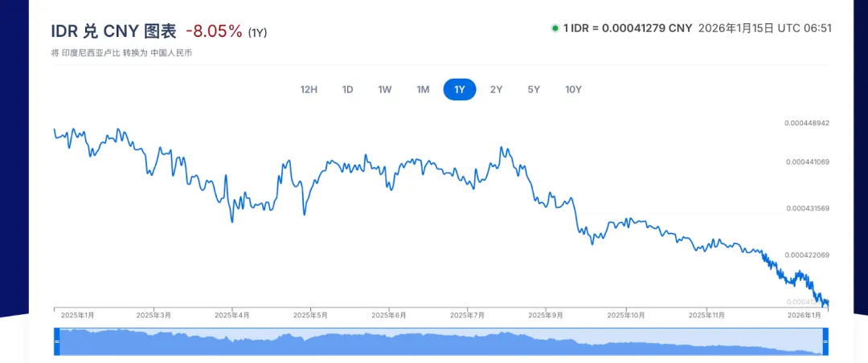Click the 2025年5月 x-axis label
This screenshot has width=868, height=363.
pyautogui.click(x=309, y=316)
